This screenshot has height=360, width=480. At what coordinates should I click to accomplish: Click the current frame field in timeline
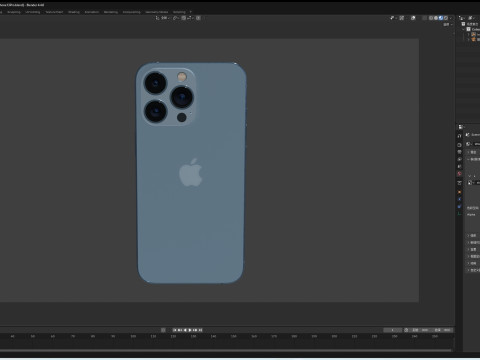click(393, 330)
